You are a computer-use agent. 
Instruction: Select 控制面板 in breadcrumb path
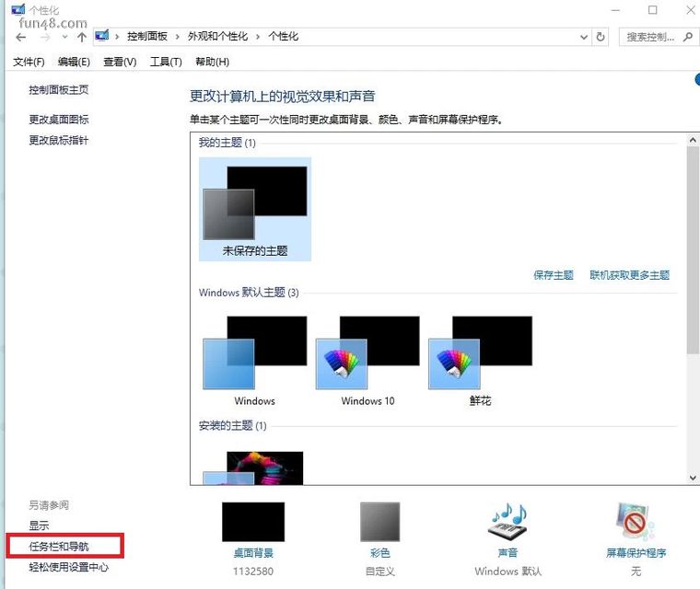(146, 36)
